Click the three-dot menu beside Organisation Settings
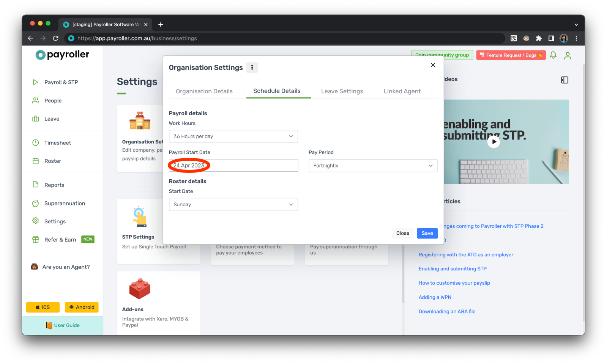The height and width of the screenshot is (364, 607). pos(252,67)
